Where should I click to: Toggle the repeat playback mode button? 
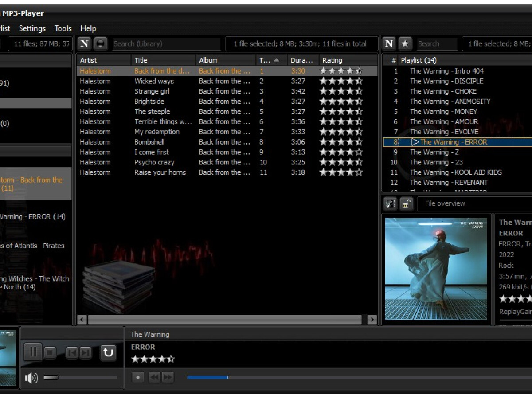(x=108, y=352)
